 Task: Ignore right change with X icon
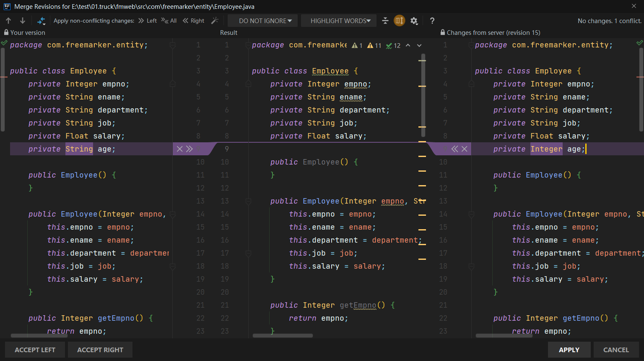[x=465, y=149]
